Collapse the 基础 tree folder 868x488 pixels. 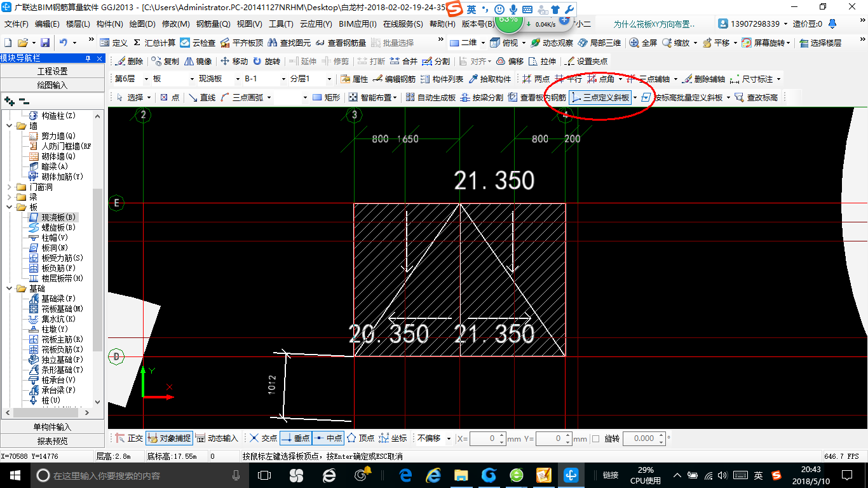pyautogui.click(x=10, y=288)
